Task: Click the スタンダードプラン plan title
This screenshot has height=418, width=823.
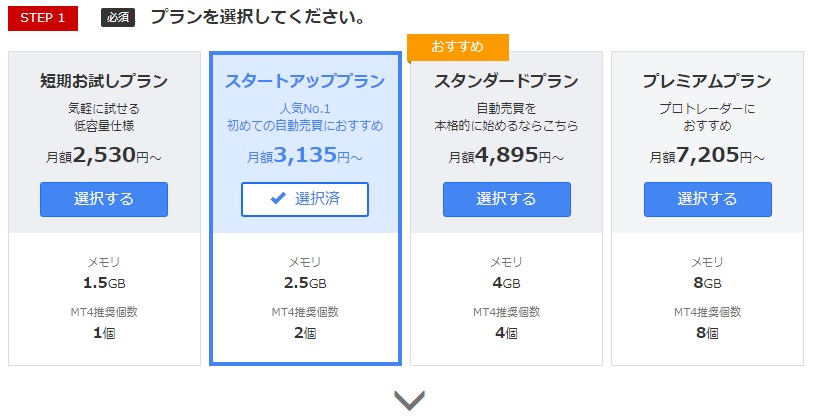Action: click(506, 81)
